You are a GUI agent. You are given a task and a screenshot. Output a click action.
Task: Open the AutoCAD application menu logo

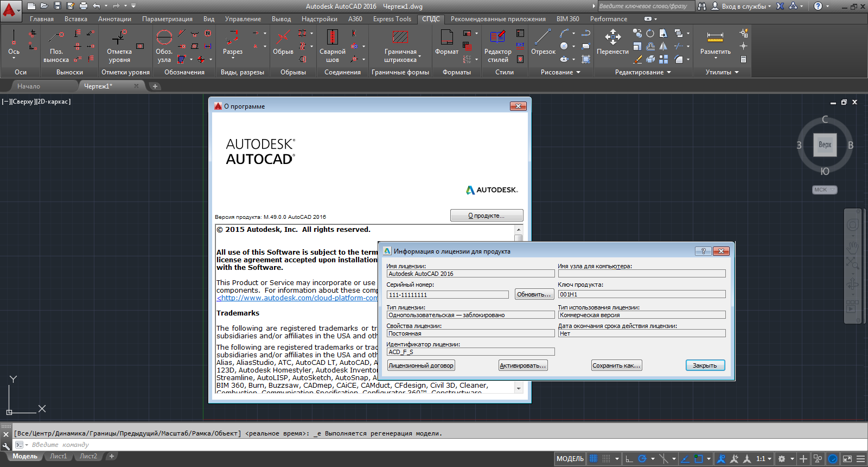click(x=10, y=10)
